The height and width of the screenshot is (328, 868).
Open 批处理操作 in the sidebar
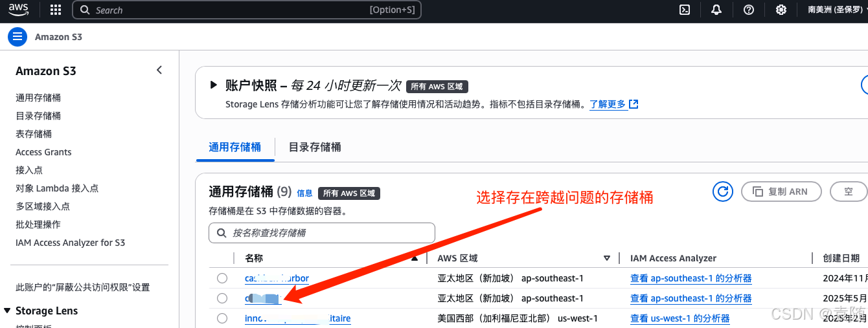[x=38, y=224]
